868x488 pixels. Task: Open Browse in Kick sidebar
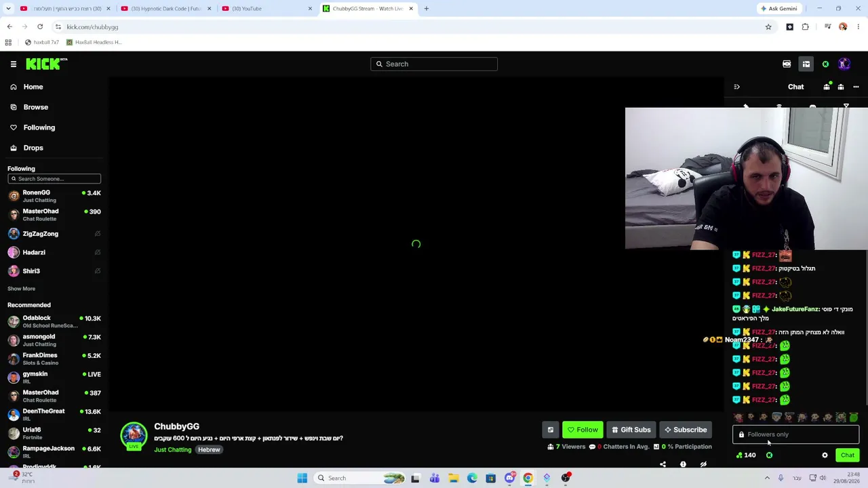pos(28,107)
